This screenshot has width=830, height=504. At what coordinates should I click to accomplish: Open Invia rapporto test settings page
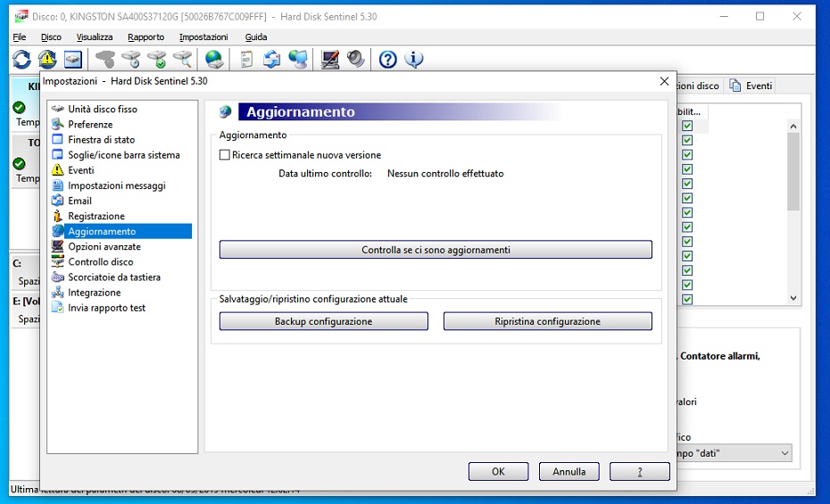[106, 308]
